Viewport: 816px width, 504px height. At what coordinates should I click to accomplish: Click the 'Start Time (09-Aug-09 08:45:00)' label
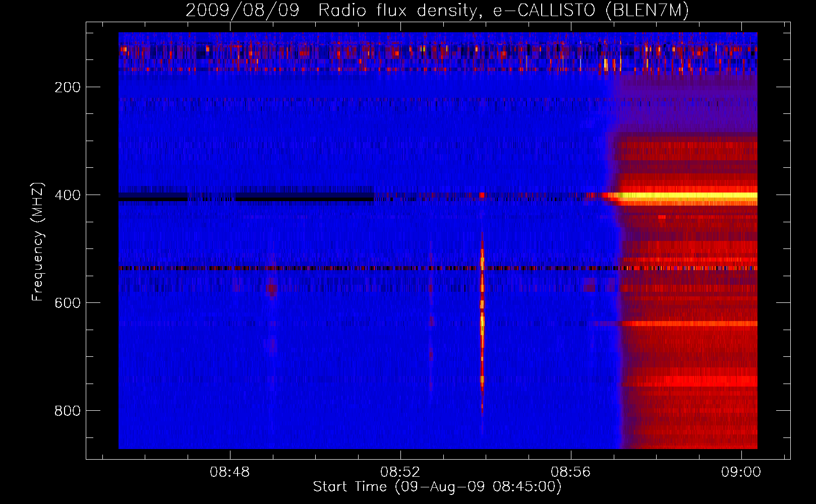(x=437, y=487)
